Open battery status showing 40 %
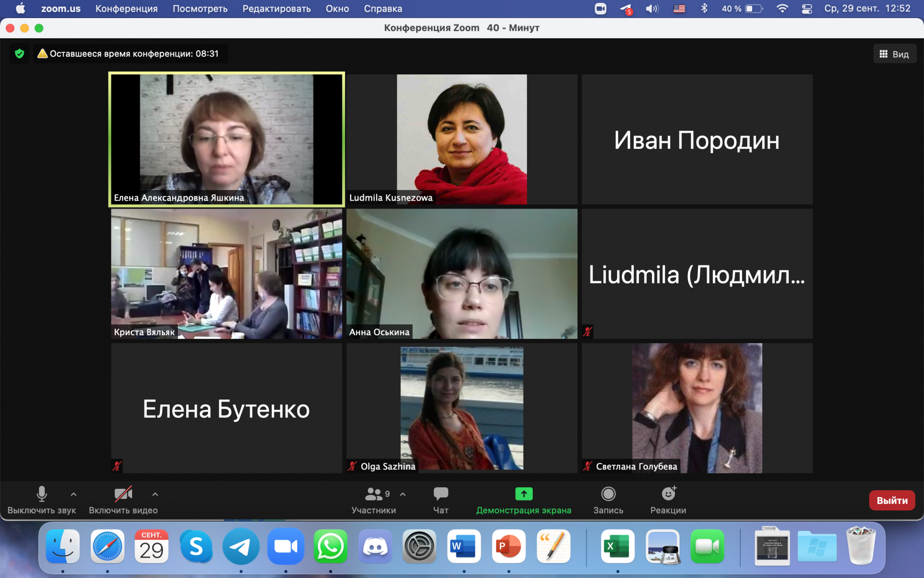Image resolution: width=924 pixels, height=578 pixels. point(742,8)
